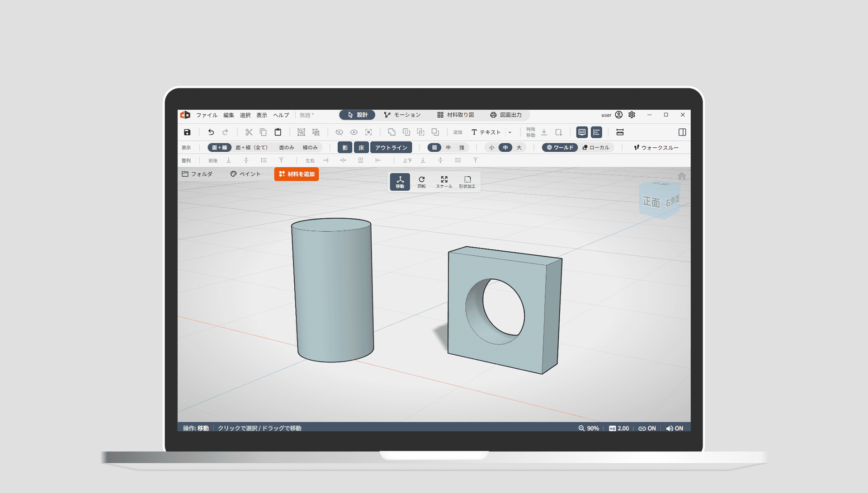The image size is (868, 493).
Task: Click the last boolean overlap icon before 追加
Action: 435,132
